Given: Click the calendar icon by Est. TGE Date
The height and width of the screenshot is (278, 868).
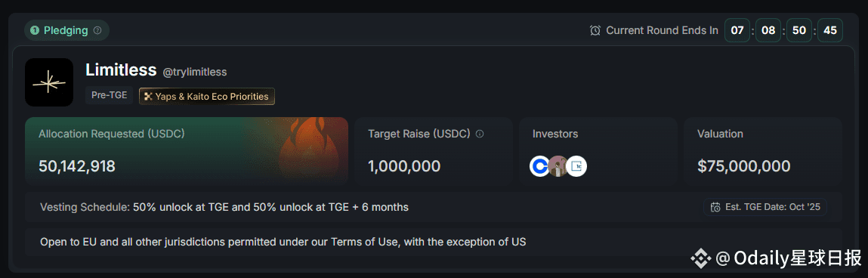Looking at the screenshot, I should [x=715, y=208].
